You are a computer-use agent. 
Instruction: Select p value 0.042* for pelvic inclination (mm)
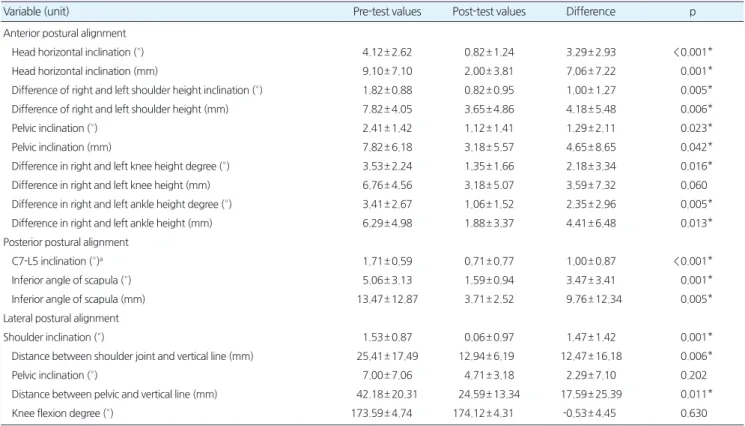pos(696,147)
